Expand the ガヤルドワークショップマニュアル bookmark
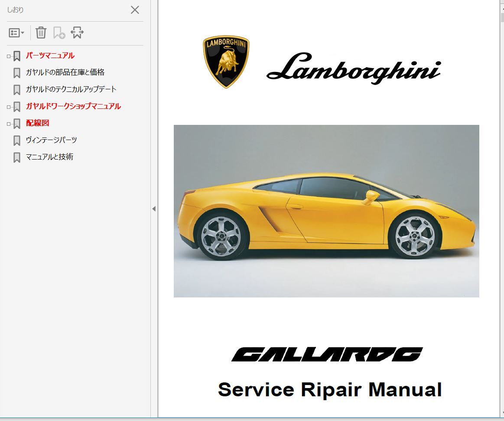This screenshot has height=421, width=504. pos(9,107)
